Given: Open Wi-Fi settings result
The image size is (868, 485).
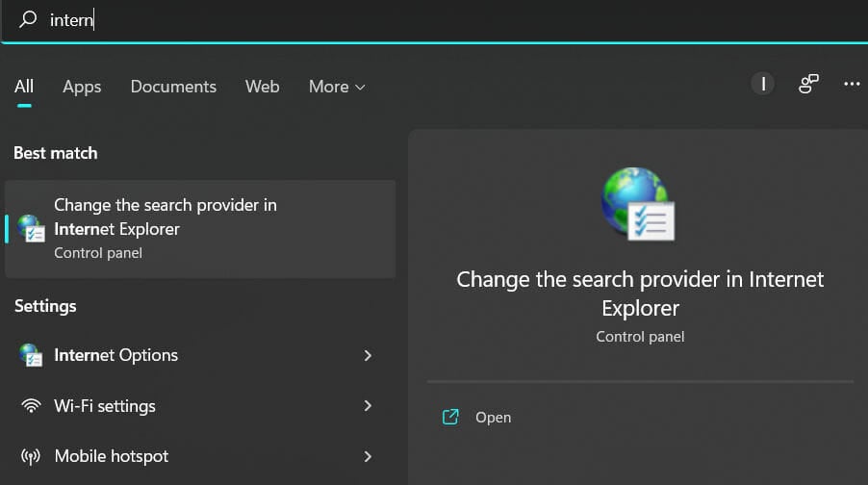Looking at the screenshot, I should (x=200, y=406).
